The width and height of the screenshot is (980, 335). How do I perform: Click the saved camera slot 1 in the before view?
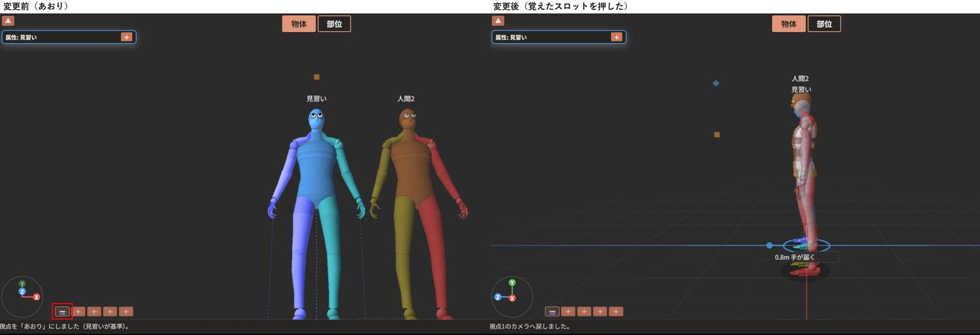(63, 312)
